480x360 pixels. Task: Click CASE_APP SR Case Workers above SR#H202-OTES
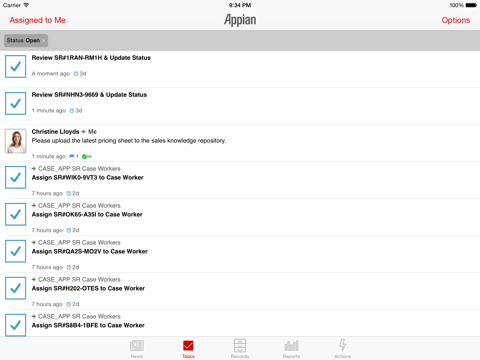(79, 280)
